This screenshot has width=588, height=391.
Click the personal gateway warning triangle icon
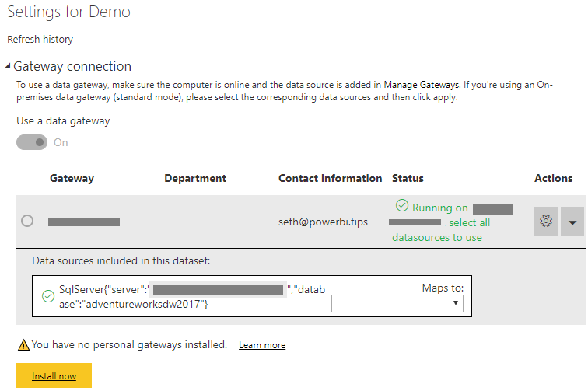(23, 344)
